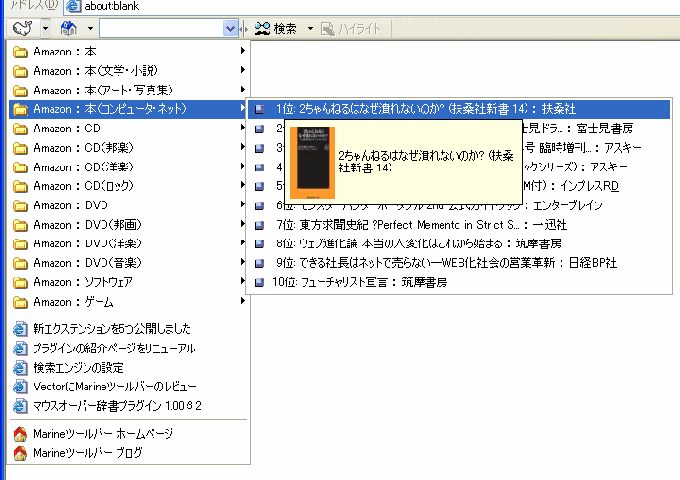Open the Amazon：本 submenu
The image size is (680, 480).
click(x=129, y=51)
